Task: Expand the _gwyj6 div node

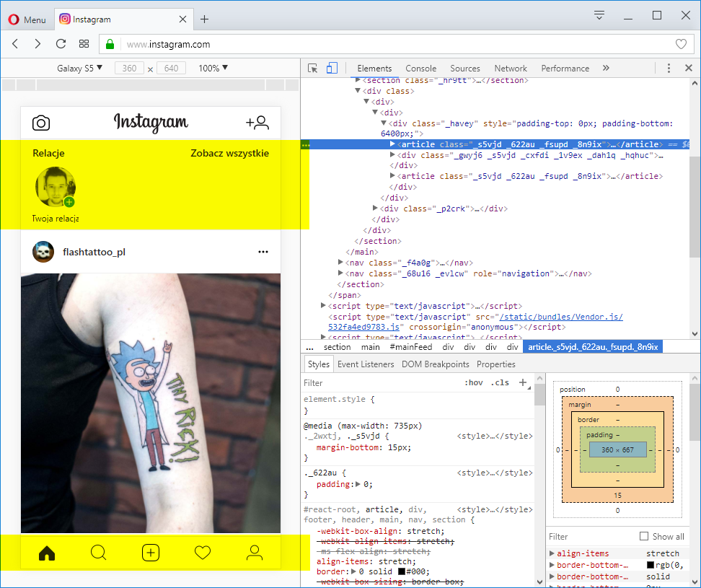Action: click(x=392, y=154)
